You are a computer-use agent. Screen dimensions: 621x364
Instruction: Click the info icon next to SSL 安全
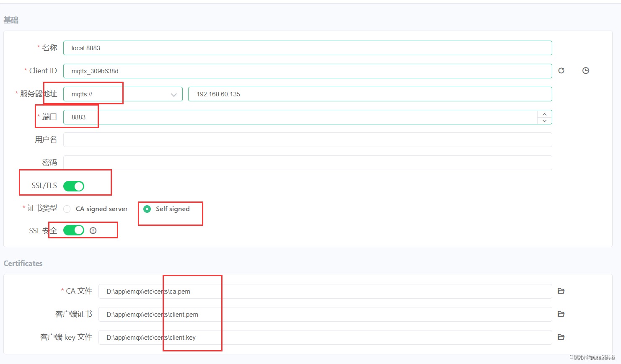point(93,230)
